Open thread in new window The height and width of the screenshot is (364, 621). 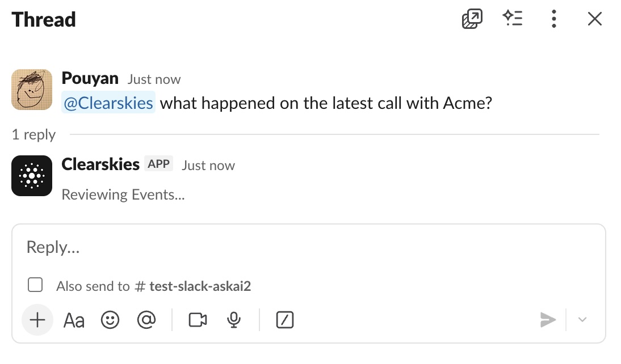pyautogui.click(x=472, y=19)
